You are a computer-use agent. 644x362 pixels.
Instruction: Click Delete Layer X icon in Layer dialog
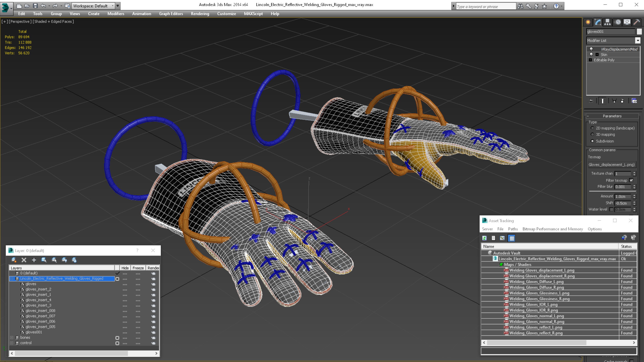[24, 260]
